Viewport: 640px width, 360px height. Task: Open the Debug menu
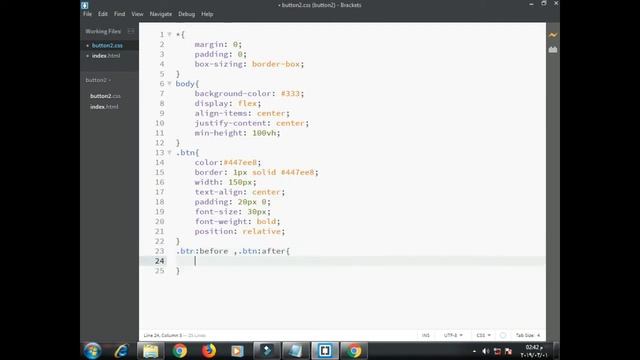tap(187, 14)
